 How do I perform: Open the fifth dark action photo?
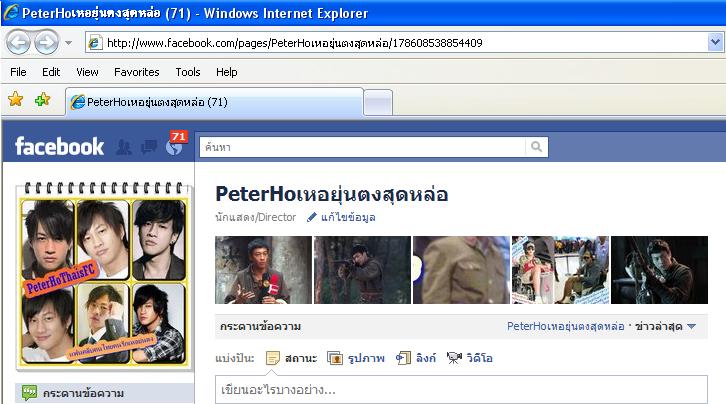click(x=659, y=270)
